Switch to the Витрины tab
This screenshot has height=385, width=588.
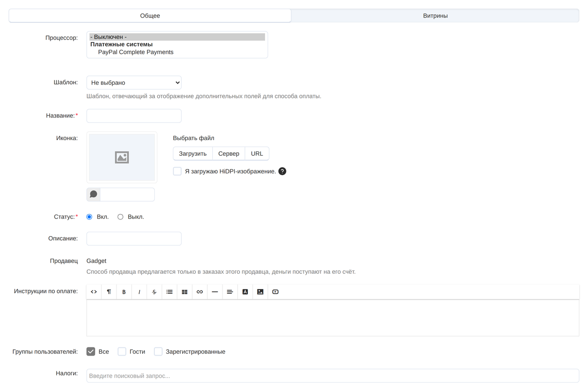pos(435,16)
